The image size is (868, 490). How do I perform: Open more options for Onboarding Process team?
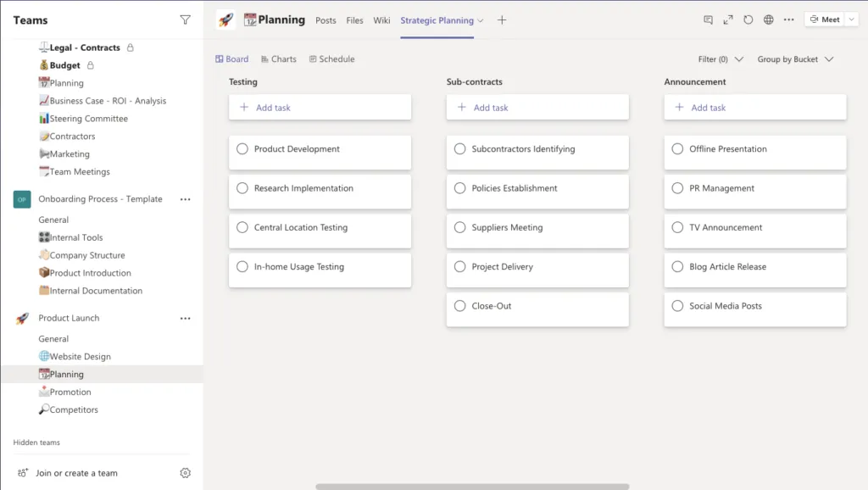(x=185, y=199)
